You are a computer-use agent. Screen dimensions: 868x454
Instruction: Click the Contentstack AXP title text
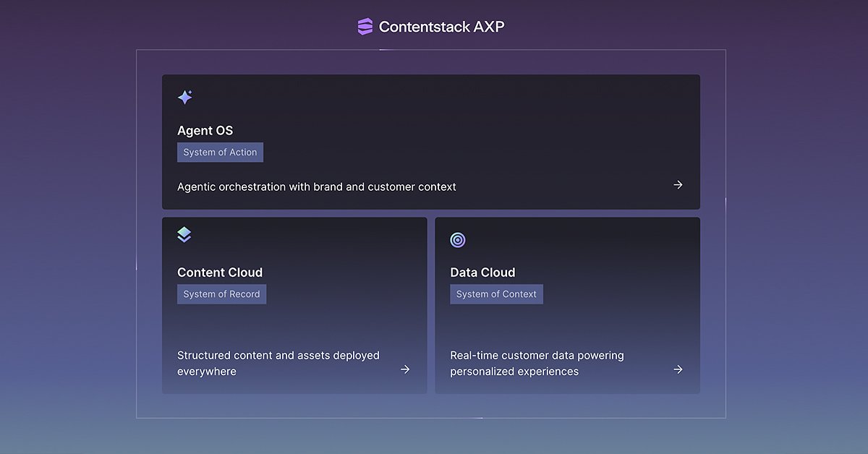click(441, 27)
